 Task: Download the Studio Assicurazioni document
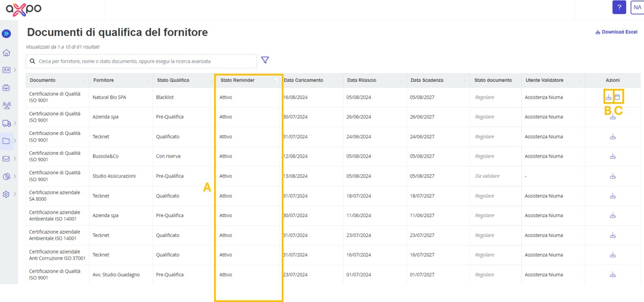tap(613, 176)
